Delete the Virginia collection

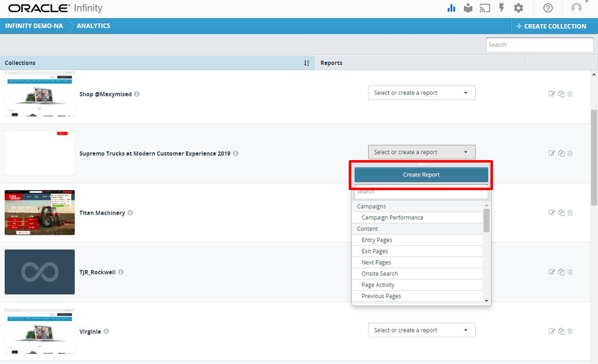570,331
